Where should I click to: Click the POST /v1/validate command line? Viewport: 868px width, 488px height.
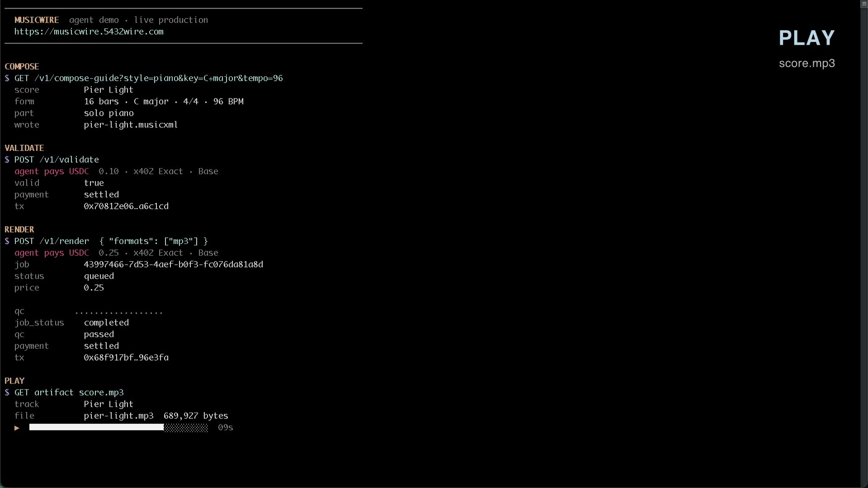pyautogui.click(x=52, y=160)
